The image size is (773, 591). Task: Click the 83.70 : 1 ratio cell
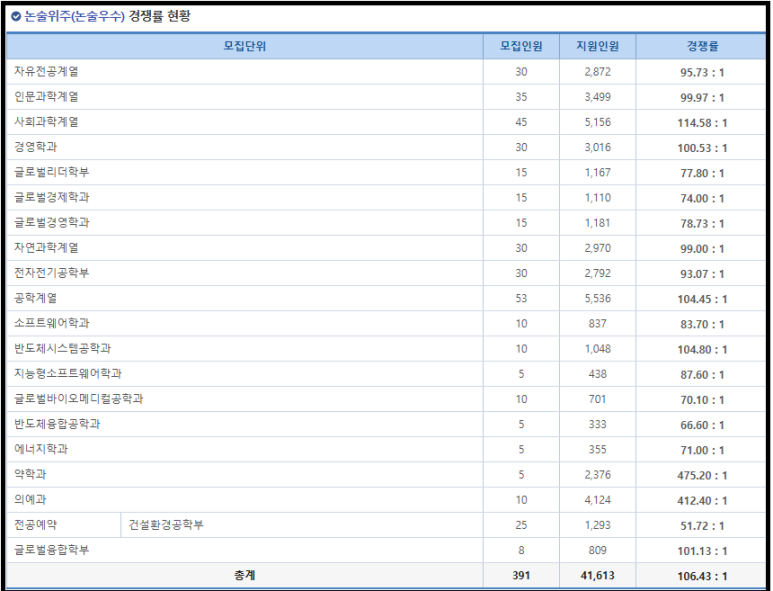point(702,324)
